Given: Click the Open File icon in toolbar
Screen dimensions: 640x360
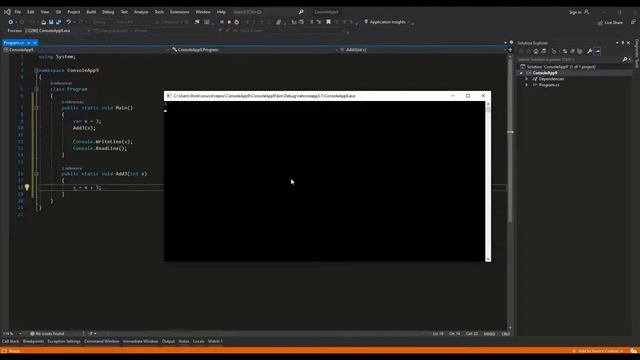Looking at the screenshot, I should coord(43,22).
